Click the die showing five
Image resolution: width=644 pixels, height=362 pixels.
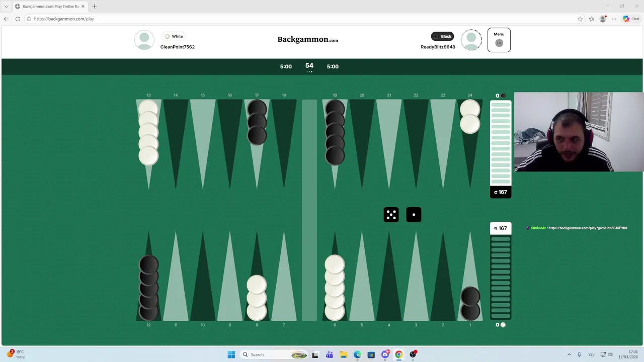pos(391,215)
